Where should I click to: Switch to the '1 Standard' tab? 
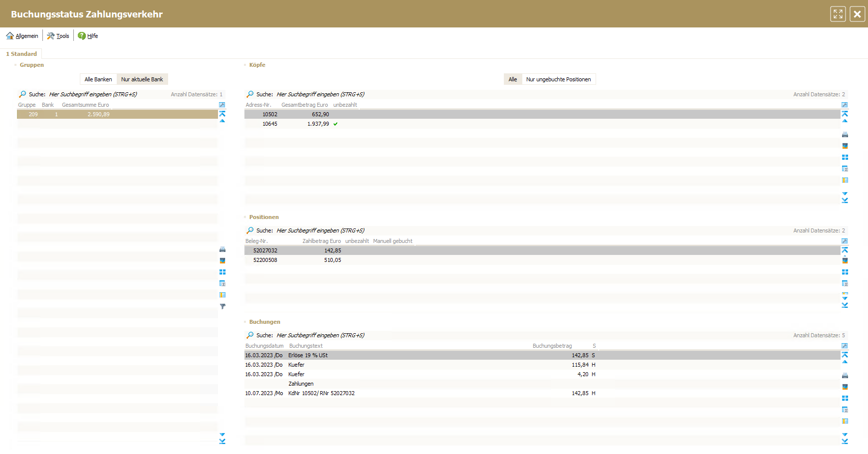pyautogui.click(x=21, y=54)
